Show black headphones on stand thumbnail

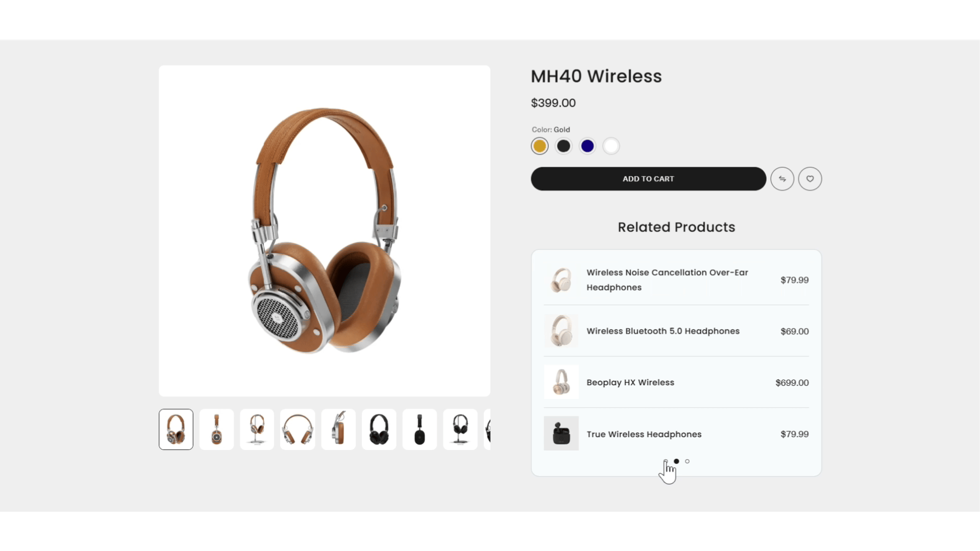(x=460, y=430)
